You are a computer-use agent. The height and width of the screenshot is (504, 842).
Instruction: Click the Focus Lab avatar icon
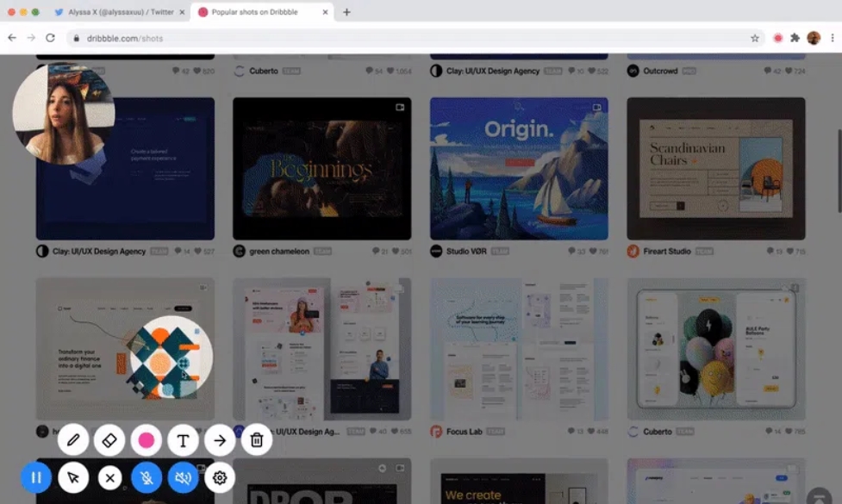[x=436, y=432]
